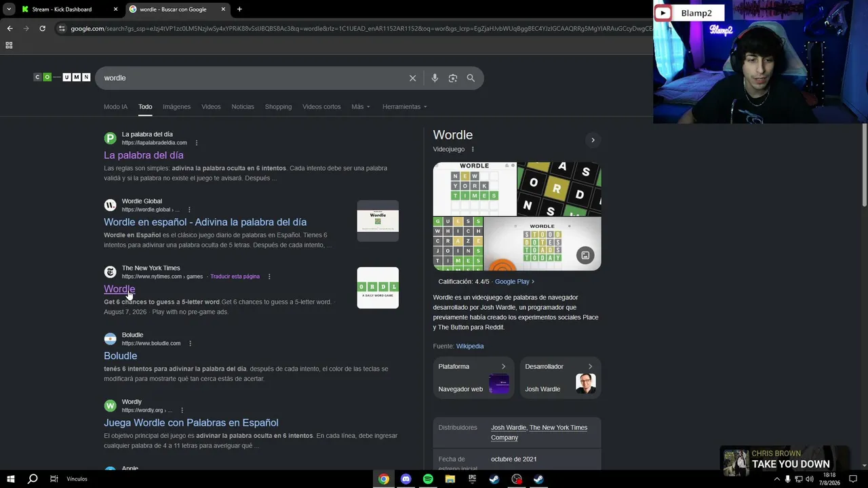
Task: Go back with the browser back arrow
Action: [9, 28]
